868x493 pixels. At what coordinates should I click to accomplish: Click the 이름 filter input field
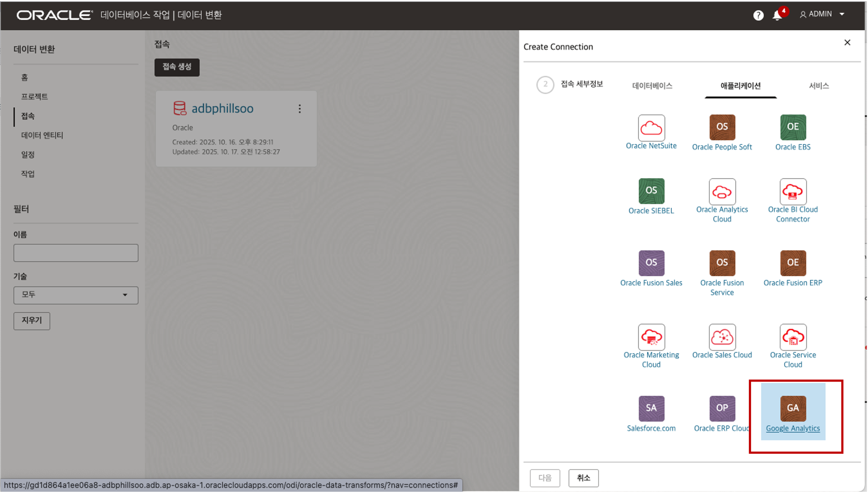click(x=76, y=253)
